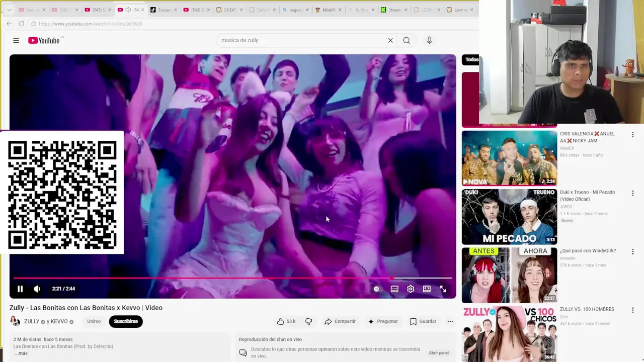
Task: Open the Duki x Trueno - Mi Pecado title link
Action: coord(587,196)
